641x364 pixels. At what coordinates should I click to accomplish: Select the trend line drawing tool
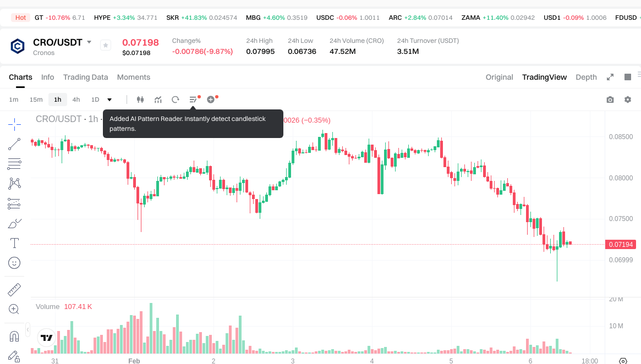coord(14,144)
